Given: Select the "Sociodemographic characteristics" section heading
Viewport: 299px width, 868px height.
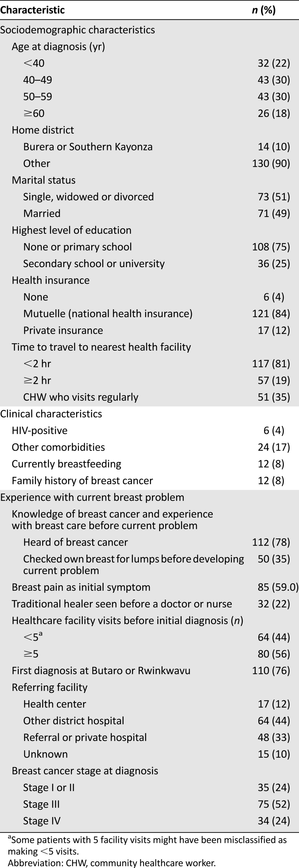Looking at the screenshot, I should [x=78, y=30].
